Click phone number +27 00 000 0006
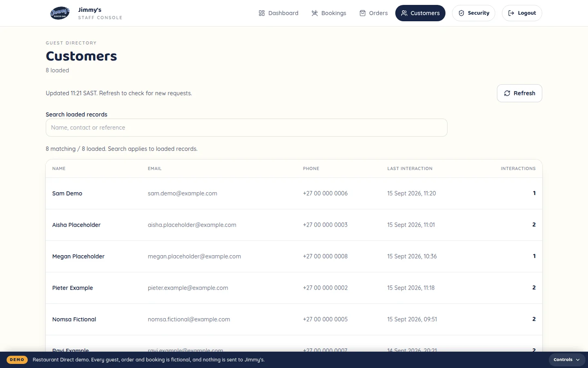The height and width of the screenshot is (368, 588). tap(325, 193)
